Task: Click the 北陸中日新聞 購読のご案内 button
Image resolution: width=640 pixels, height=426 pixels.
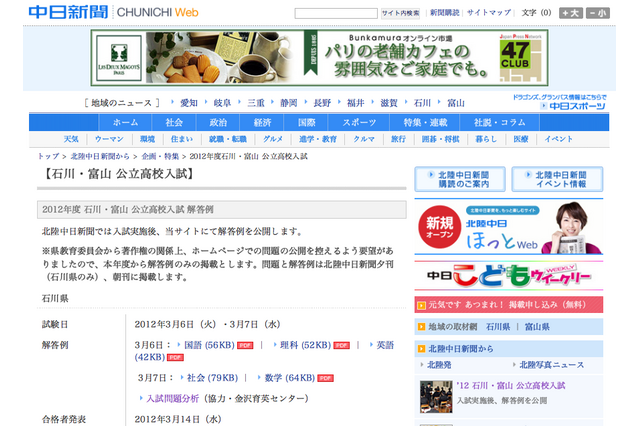Action: click(460, 179)
